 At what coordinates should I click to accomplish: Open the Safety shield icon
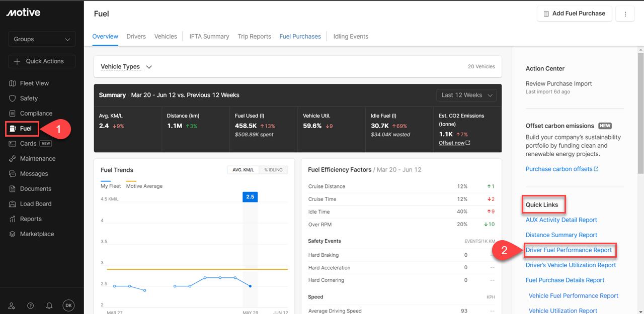[13, 98]
